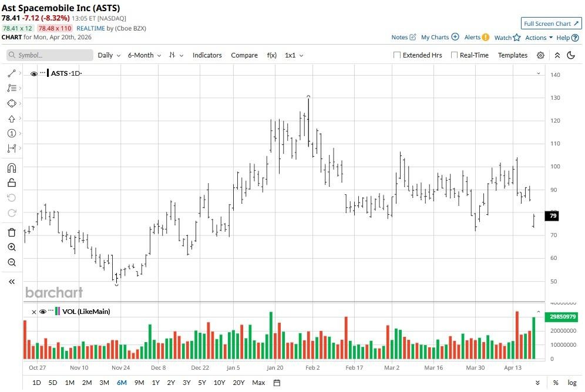Toggle the magnet snap mode
The height and width of the screenshot is (392, 585).
[x=12, y=168]
